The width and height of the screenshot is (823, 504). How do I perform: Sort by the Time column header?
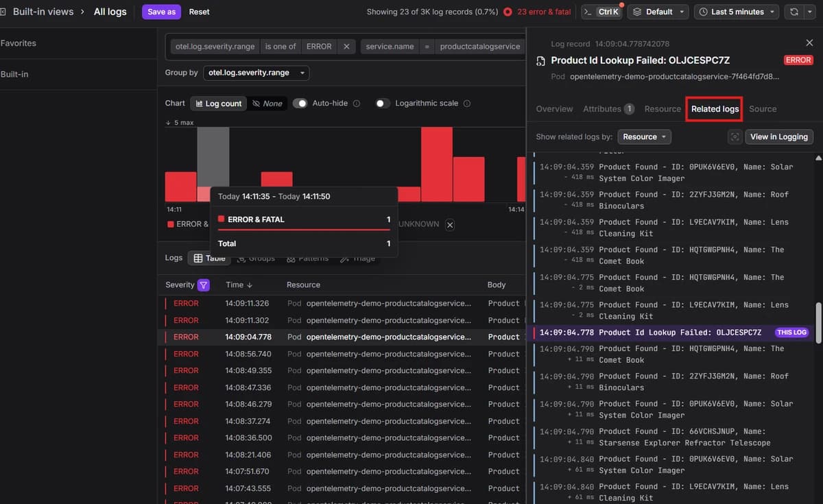239,285
